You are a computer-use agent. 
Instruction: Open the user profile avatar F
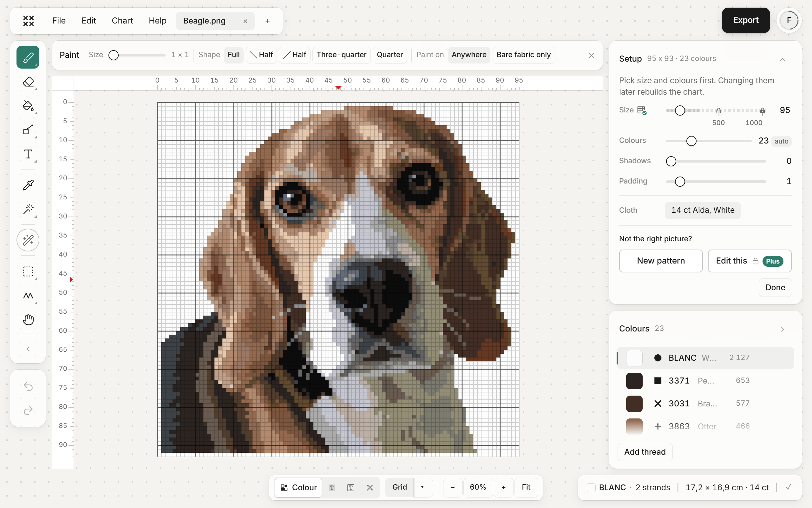(789, 20)
